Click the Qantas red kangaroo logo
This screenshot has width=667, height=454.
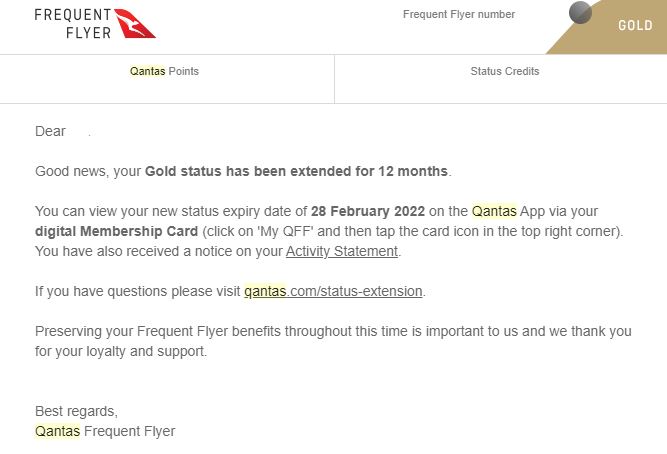(135, 24)
